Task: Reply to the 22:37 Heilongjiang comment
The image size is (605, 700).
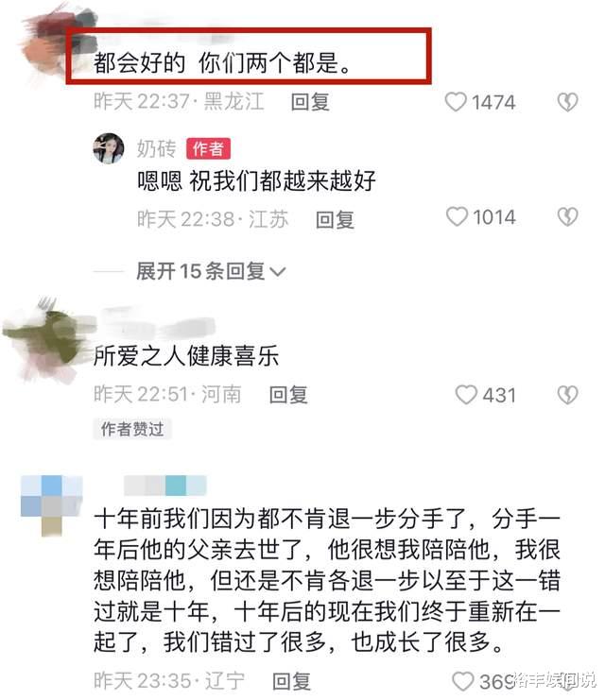Action: tap(310, 102)
